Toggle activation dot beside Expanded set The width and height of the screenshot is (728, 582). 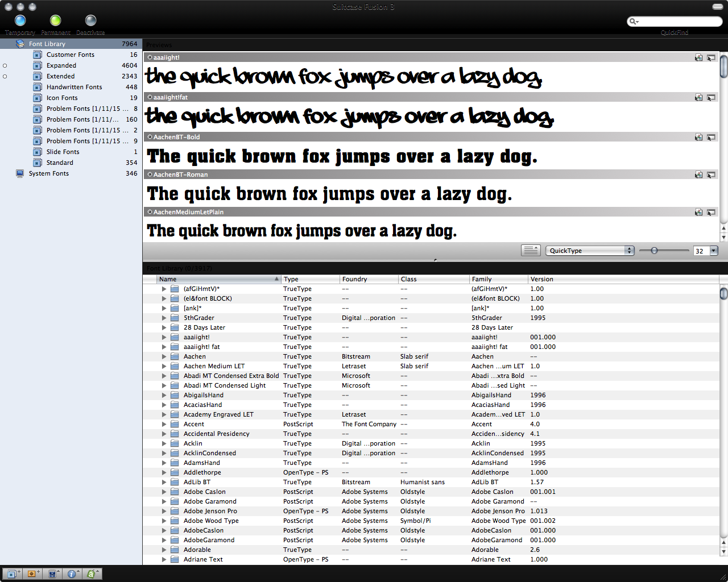[x=5, y=65]
